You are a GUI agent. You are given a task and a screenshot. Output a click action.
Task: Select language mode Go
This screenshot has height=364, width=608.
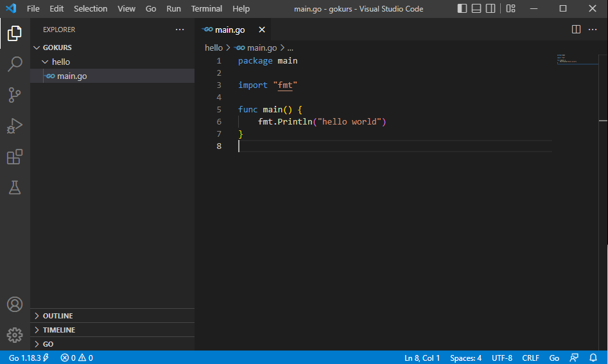click(x=554, y=358)
